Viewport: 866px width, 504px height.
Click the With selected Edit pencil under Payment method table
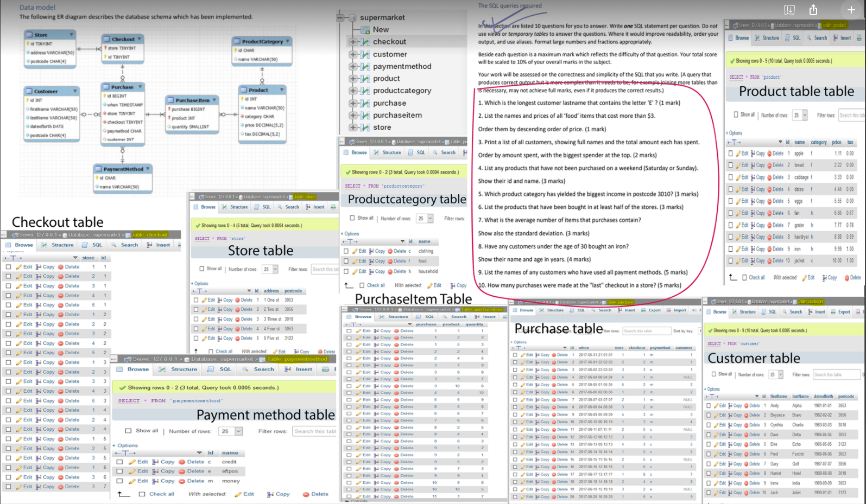(x=238, y=494)
